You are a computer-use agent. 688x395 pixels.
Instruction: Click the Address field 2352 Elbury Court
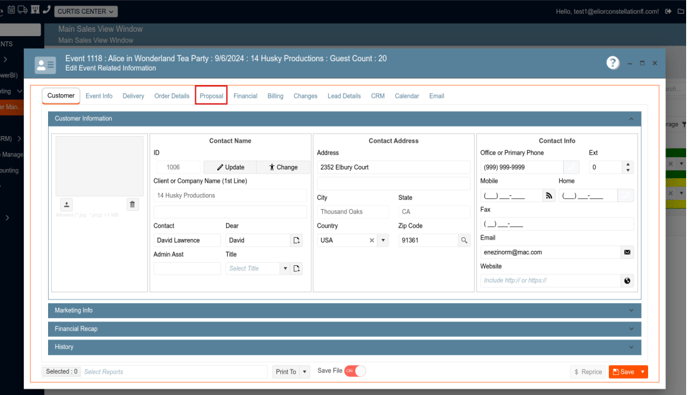tap(394, 167)
